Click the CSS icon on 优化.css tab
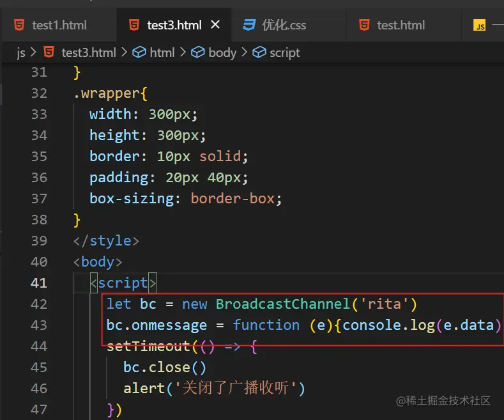Viewport: 504px width, 420px height. pos(249,26)
